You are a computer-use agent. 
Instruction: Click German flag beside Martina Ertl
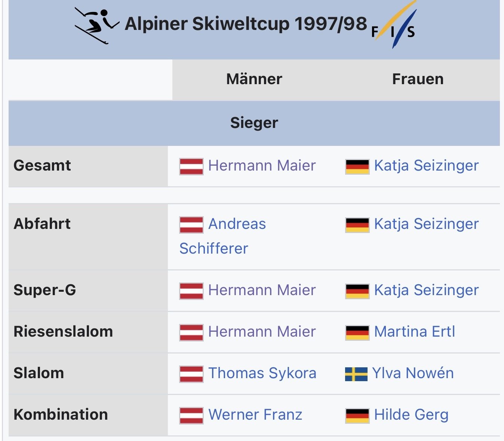357,332
